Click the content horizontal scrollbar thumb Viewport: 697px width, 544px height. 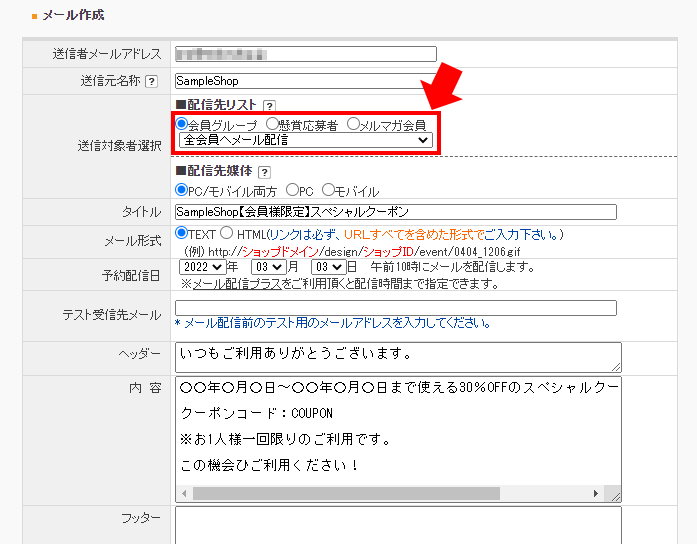click(x=346, y=493)
